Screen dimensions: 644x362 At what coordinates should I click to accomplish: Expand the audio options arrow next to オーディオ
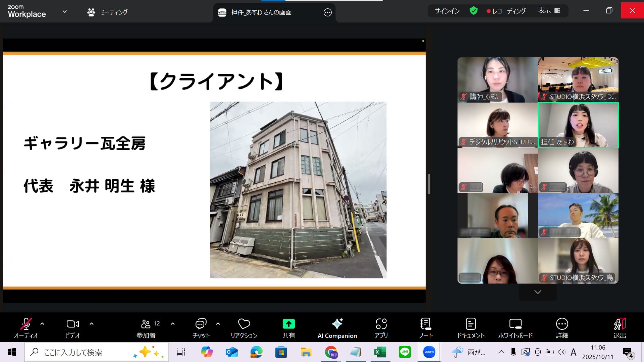pos(42,324)
